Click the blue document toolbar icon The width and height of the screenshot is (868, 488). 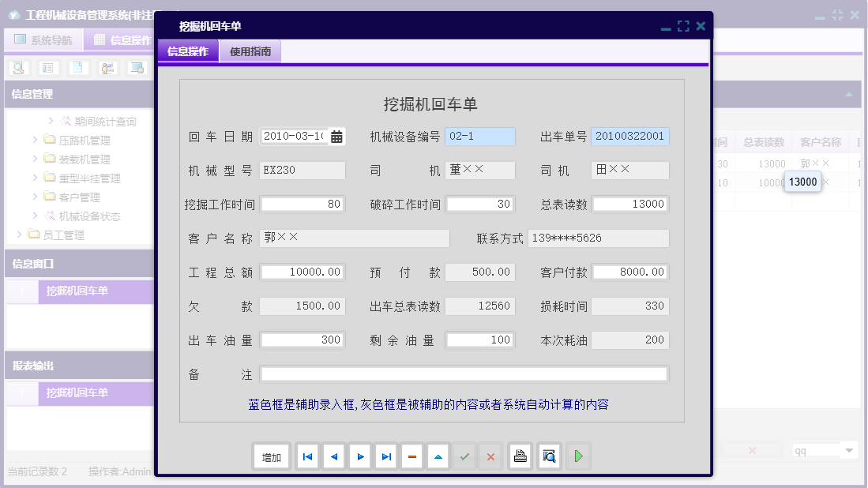[x=77, y=68]
